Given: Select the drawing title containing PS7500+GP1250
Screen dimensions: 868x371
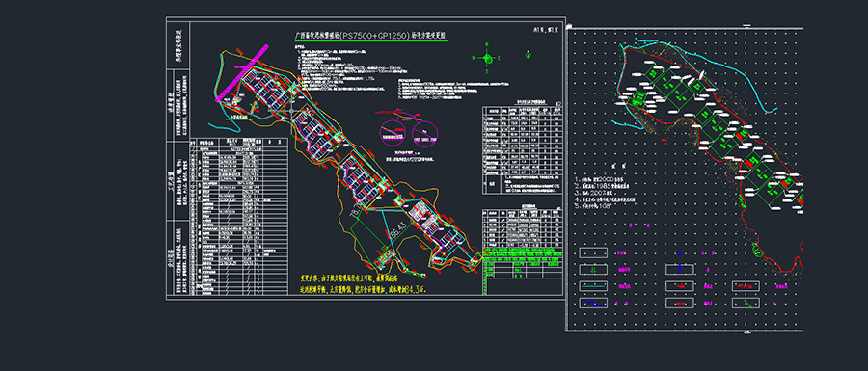Looking at the screenshot, I should [369, 36].
